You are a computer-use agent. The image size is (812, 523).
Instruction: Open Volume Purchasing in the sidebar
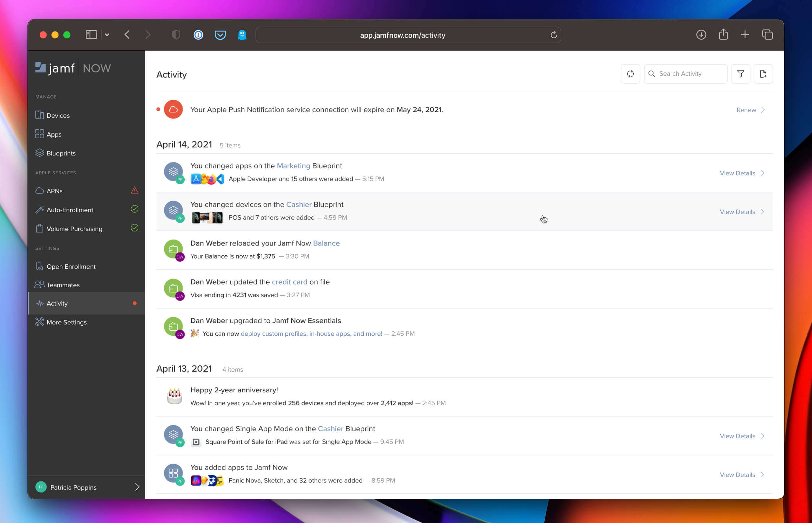86,229
